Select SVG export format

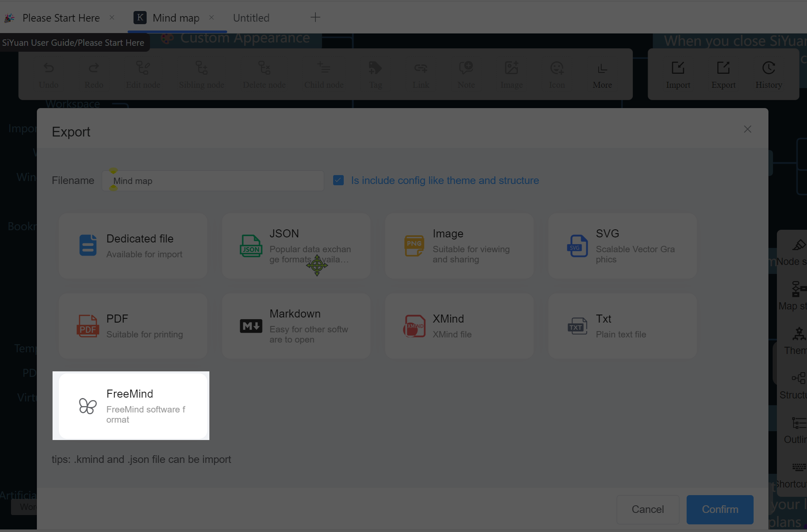pos(623,246)
